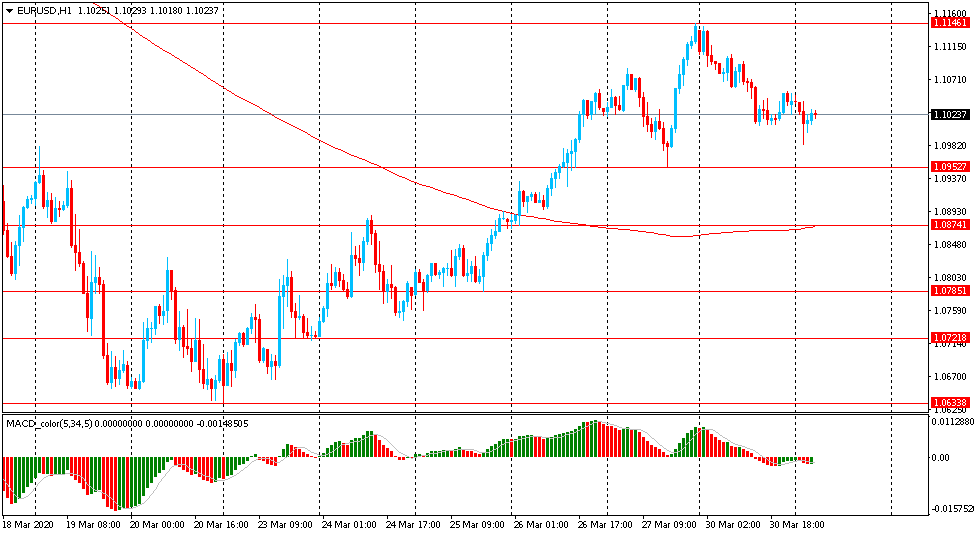Select the 1.11461 red price level label
The width and height of the screenshot is (974, 536).
click(x=950, y=23)
